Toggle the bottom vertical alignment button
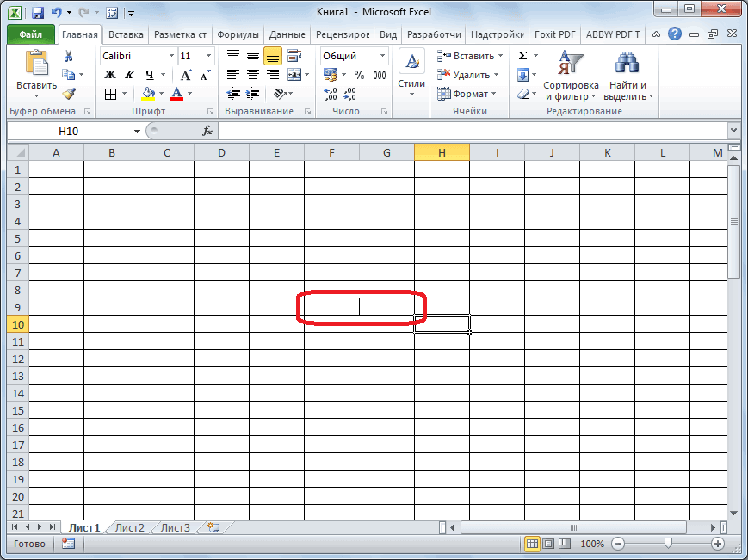 click(x=273, y=56)
